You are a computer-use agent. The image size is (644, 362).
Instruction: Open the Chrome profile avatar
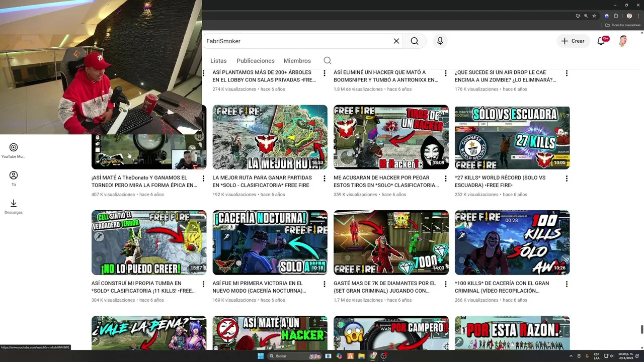tap(629, 16)
